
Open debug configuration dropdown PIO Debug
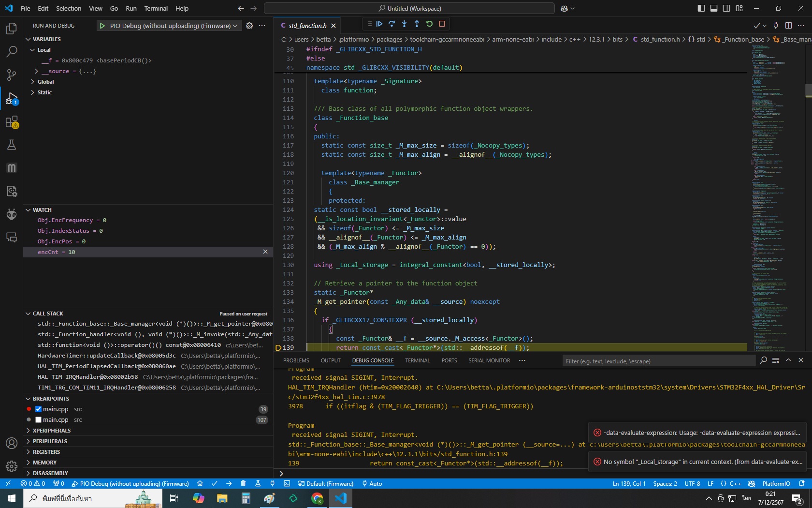(174, 26)
